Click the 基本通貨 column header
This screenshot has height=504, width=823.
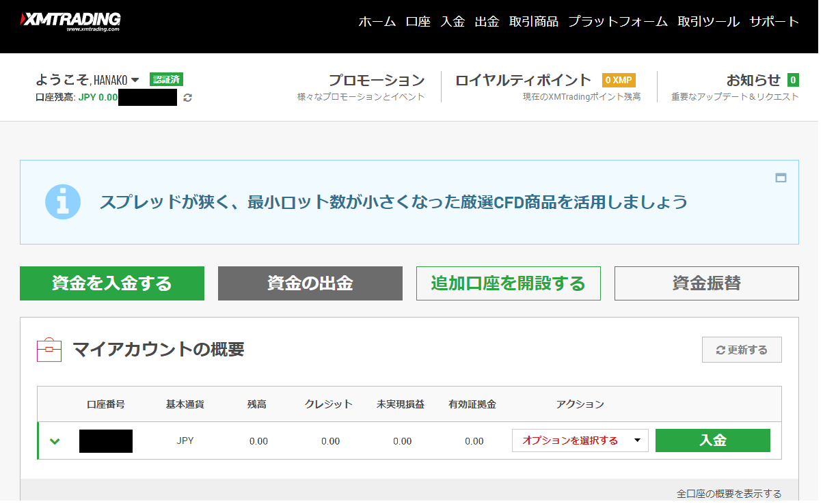[x=185, y=404]
